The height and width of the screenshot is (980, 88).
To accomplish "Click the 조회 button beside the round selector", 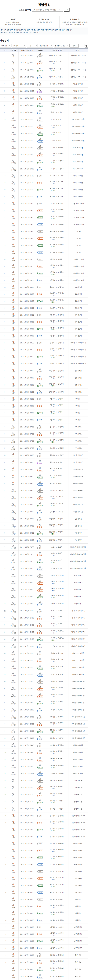I will (67, 10).
